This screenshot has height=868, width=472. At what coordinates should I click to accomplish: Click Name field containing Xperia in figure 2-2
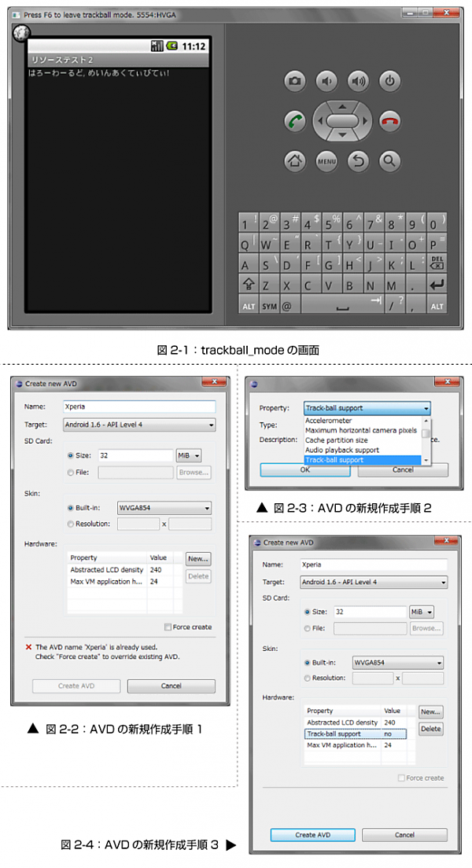139,407
